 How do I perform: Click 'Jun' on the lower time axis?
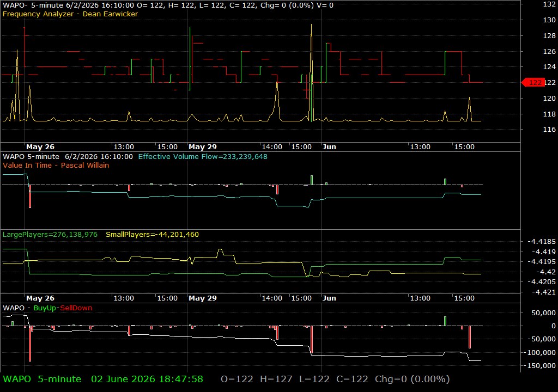329,298
